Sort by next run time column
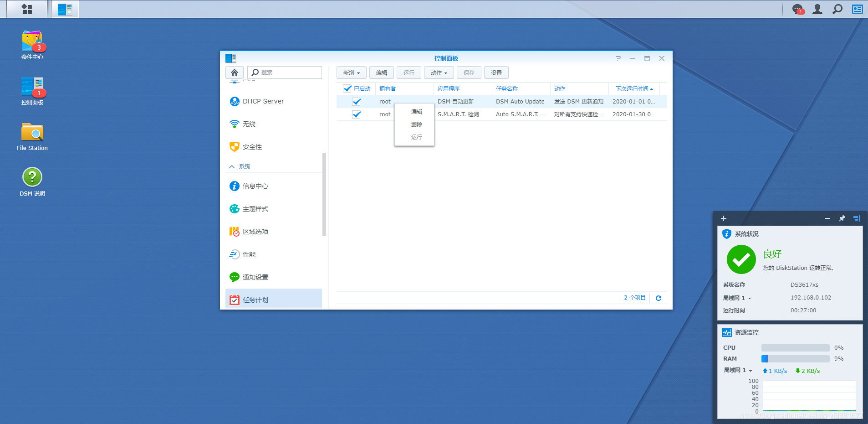Screen dimensions: 868x424 tap(634, 88)
